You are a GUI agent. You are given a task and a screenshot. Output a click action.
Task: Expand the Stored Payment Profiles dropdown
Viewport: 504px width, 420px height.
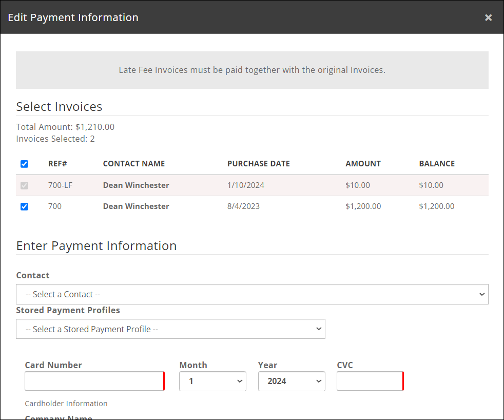(x=170, y=329)
